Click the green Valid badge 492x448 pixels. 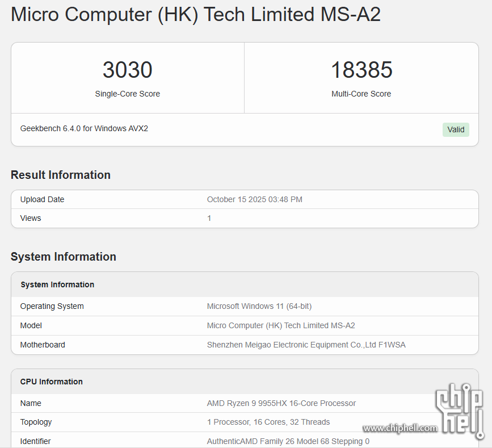pyautogui.click(x=456, y=129)
